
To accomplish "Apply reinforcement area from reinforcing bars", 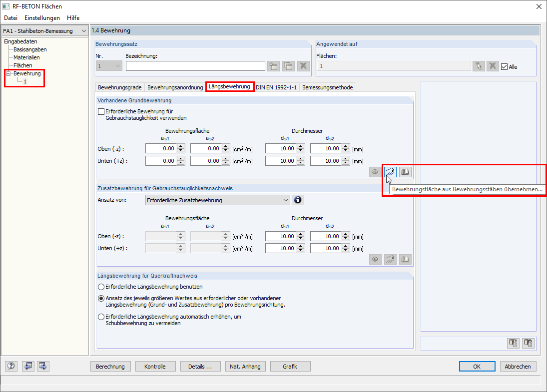I will pos(390,172).
